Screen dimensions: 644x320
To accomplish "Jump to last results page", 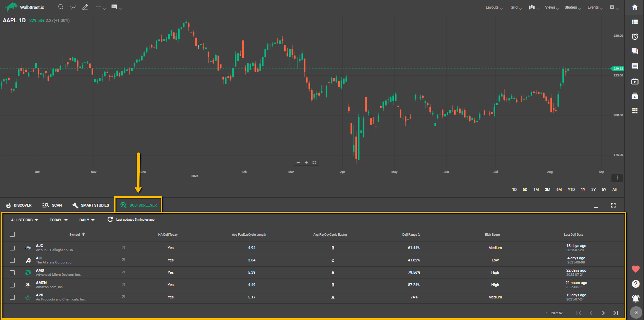I will tap(616, 313).
